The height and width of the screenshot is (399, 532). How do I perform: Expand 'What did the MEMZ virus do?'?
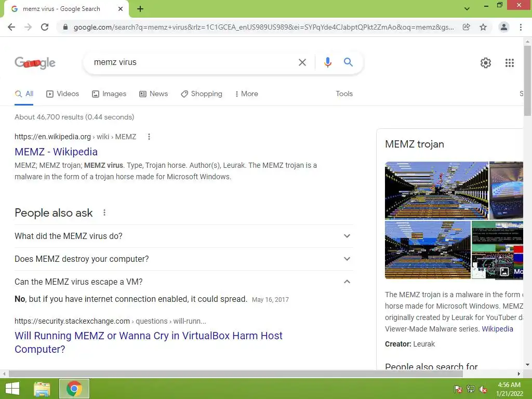coord(183,236)
